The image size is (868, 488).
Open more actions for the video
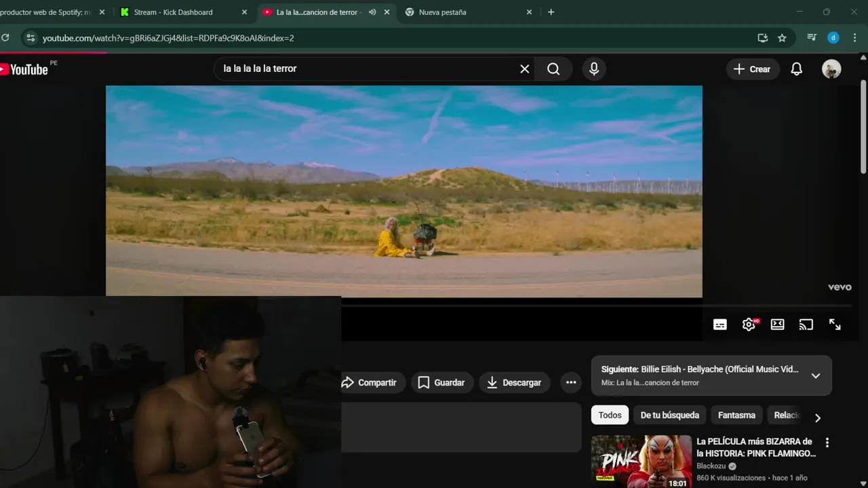pyautogui.click(x=571, y=382)
